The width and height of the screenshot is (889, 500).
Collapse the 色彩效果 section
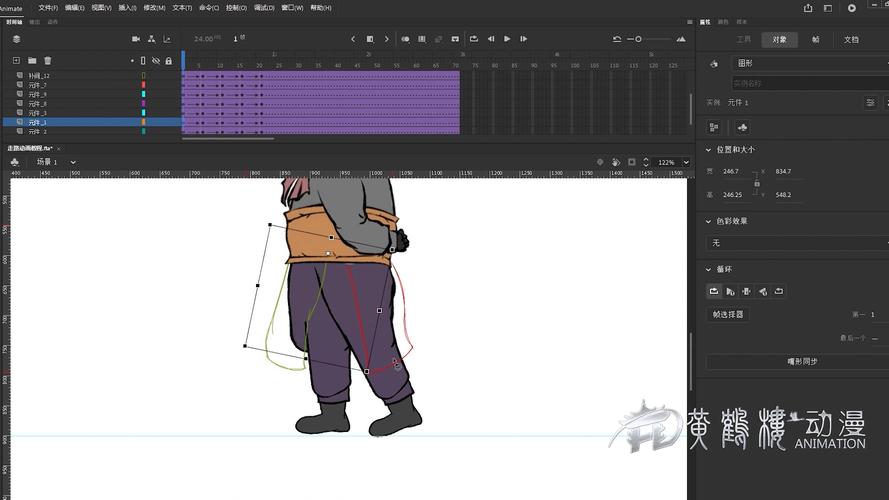tap(708, 221)
